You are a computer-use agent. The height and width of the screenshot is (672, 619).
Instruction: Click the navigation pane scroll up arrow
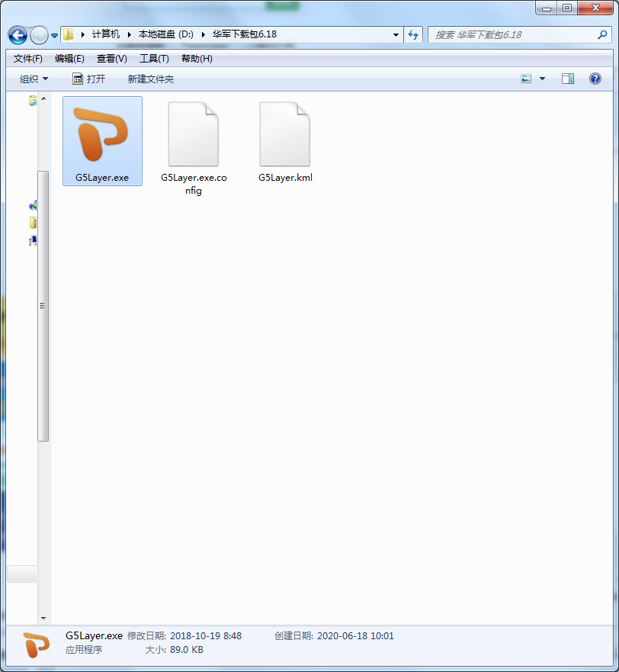[43, 98]
